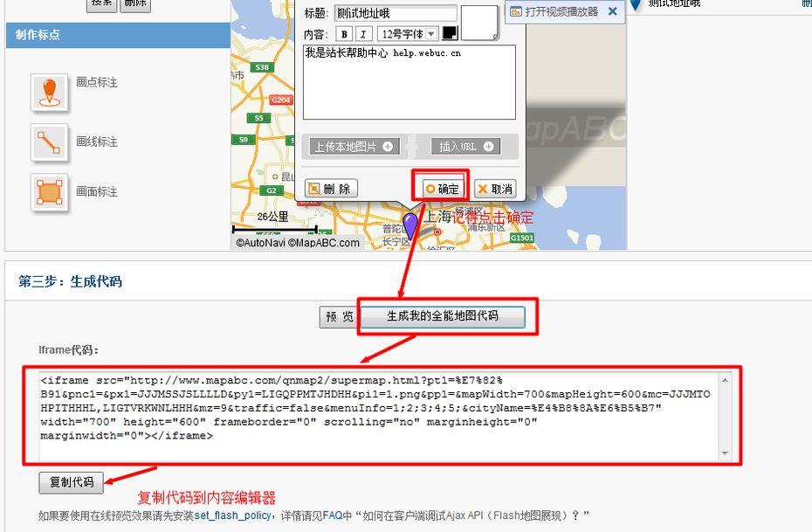The image size is (812, 532).
Task: Click the 复制代码 copy button
Action: tap(72, 482)
